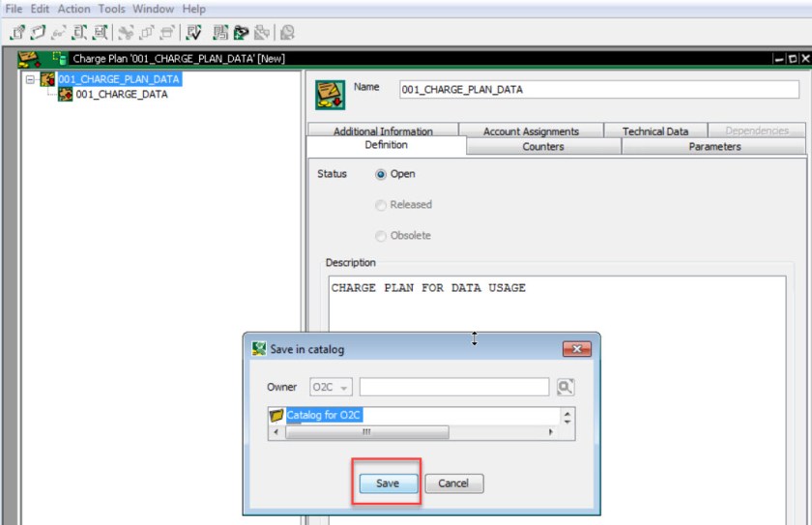Click the icon of 001_CHARGE_PLAN_DATA root node
Image resolution: width=812 pixels, height=525 pixels.
click(x=47, y=79)
